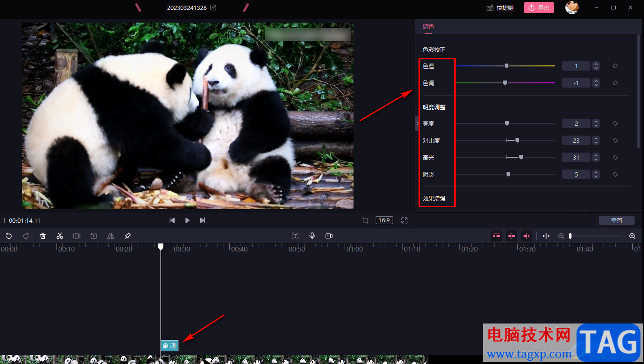Screen dimensions: 644x364
Task: Click the timeline playhead marker
Action: click(x=161, y=247)
